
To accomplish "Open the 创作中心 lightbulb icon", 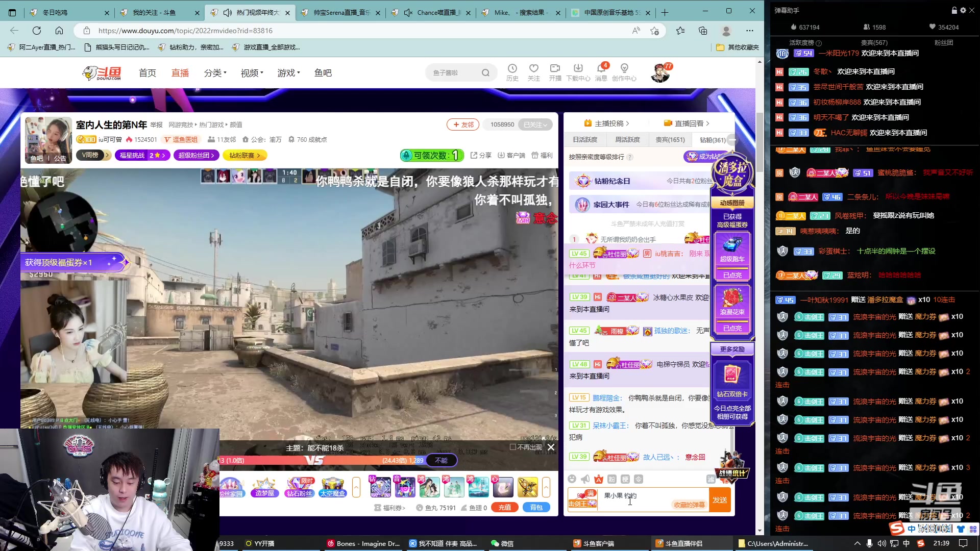I will [624, 72].
